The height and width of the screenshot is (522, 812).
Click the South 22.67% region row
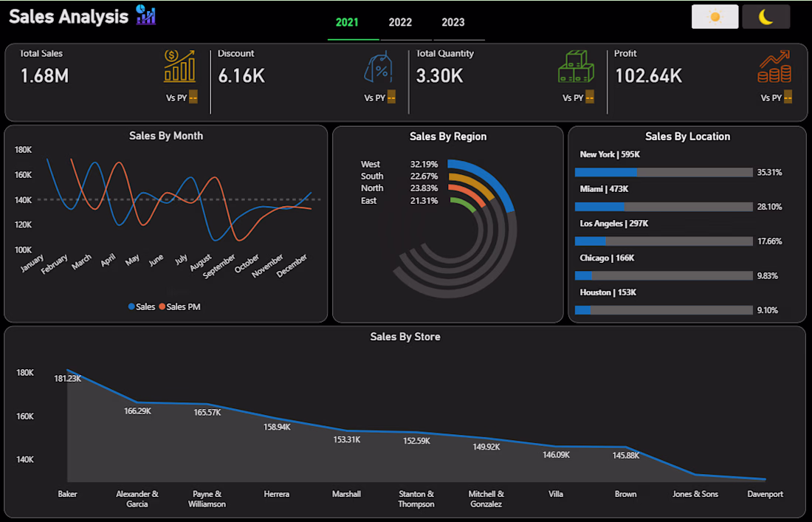pos(399,176)
